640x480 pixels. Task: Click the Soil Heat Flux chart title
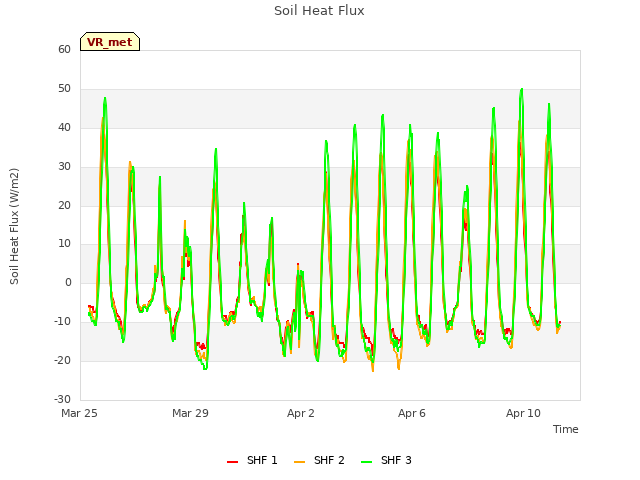[319, 11]
